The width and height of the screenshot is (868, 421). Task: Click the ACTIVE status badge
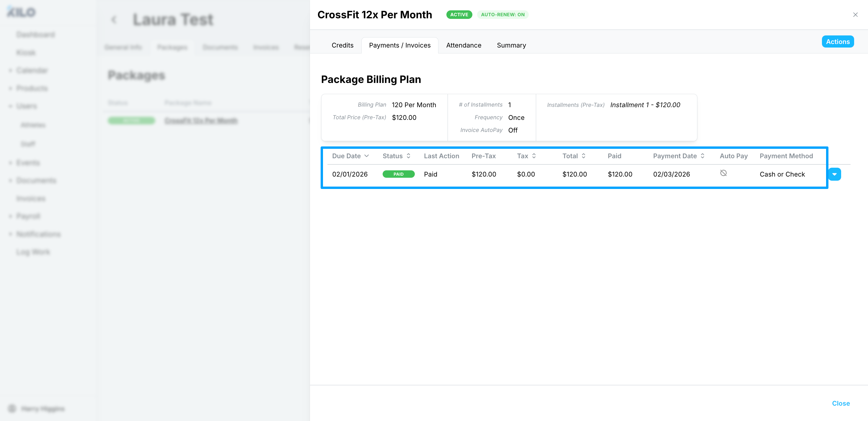coord(459,14)
